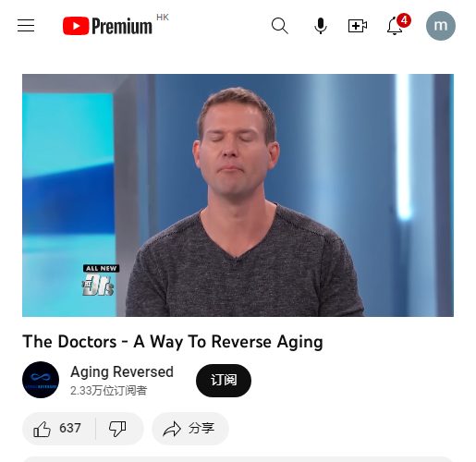Click the red YouTube play logo
476x462 pixels.
[76, 26]
